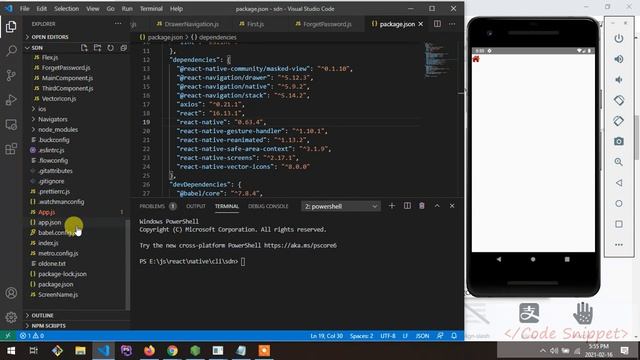Take emulator screenshot with camera icon

pyautogui.click(x=619, y=141)
